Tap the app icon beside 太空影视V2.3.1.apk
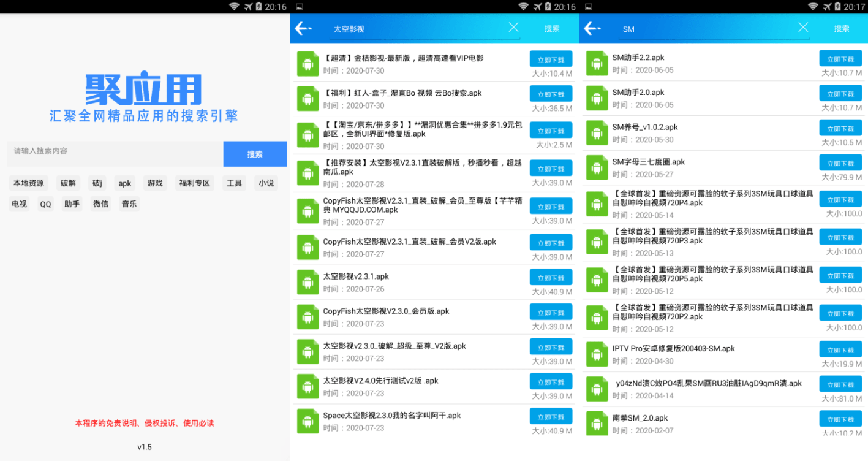The image size is (868, 461). tap(308, 281)
